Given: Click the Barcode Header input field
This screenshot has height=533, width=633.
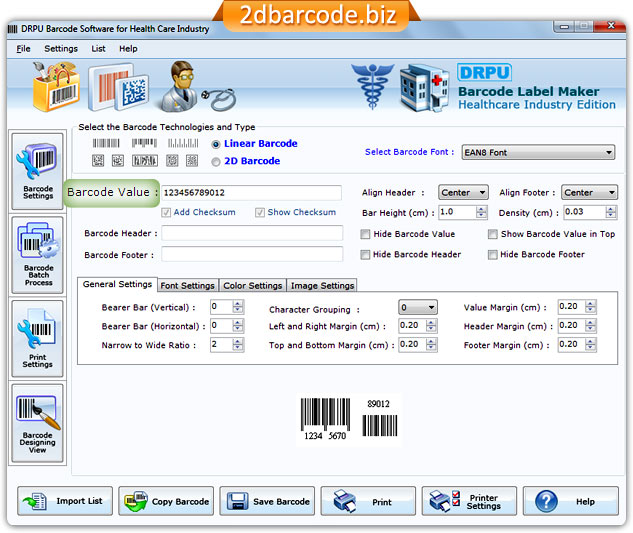Looking at the screenshot, I should pos(252,233).
